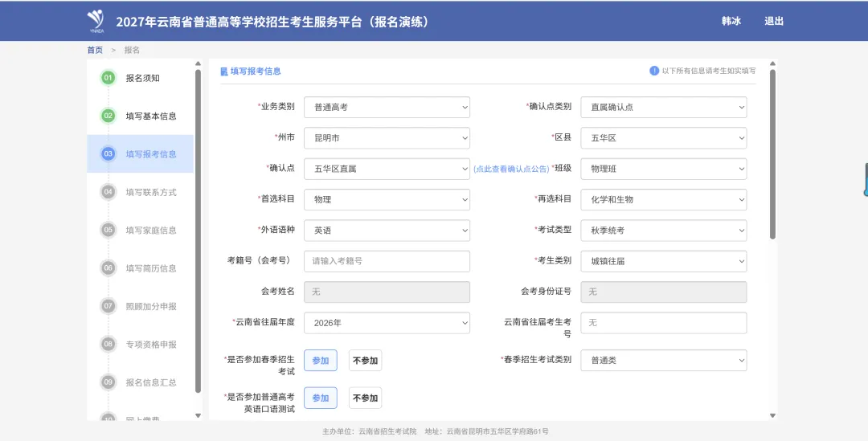Click the 考籍号 input field

pyautogui.click(x=387, y=261)
